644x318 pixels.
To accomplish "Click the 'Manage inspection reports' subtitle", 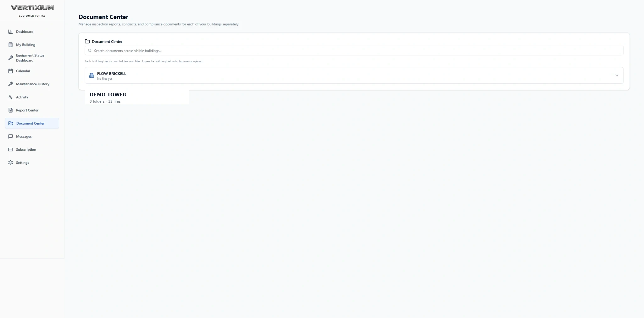I will coord(159,24).
